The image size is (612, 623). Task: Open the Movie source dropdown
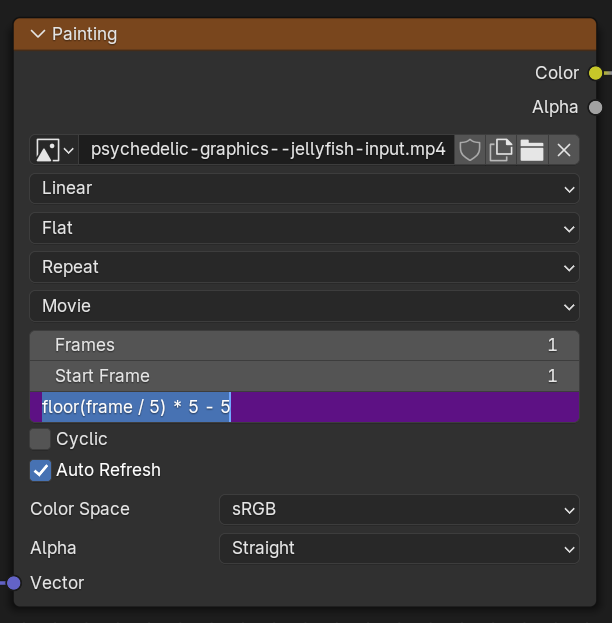[x=304, y=306]
